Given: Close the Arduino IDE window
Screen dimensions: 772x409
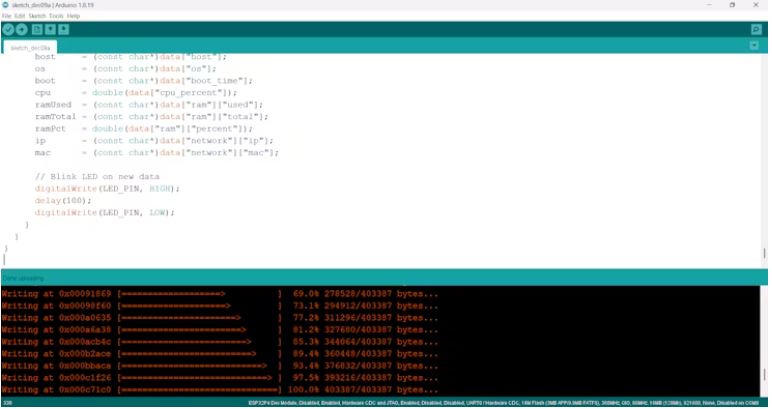Looking at the screenshot, I should click(x=756, y=5).
